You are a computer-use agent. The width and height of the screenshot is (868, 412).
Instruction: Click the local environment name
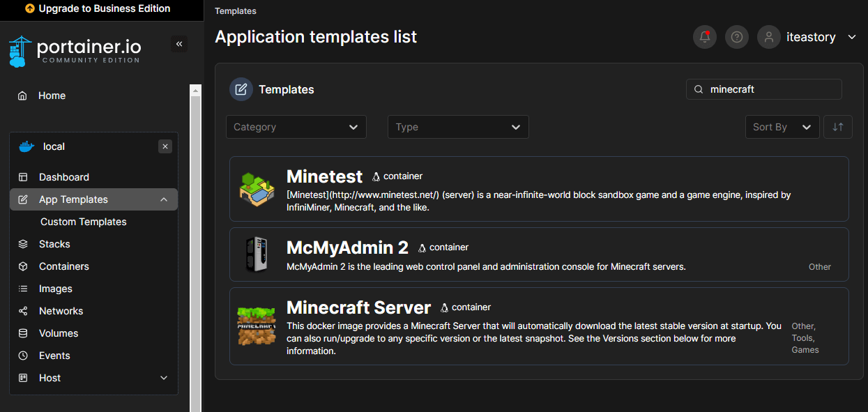[54, 146]
